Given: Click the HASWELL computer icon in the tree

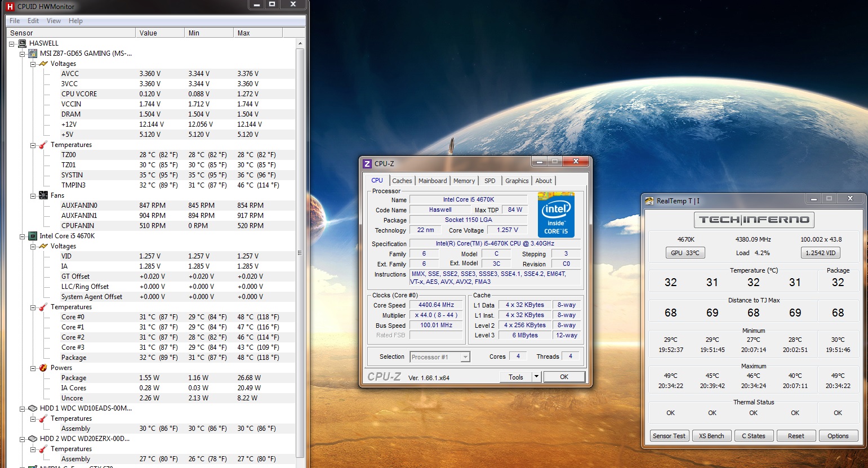Looking at the screenshot, I should (23, 43).
